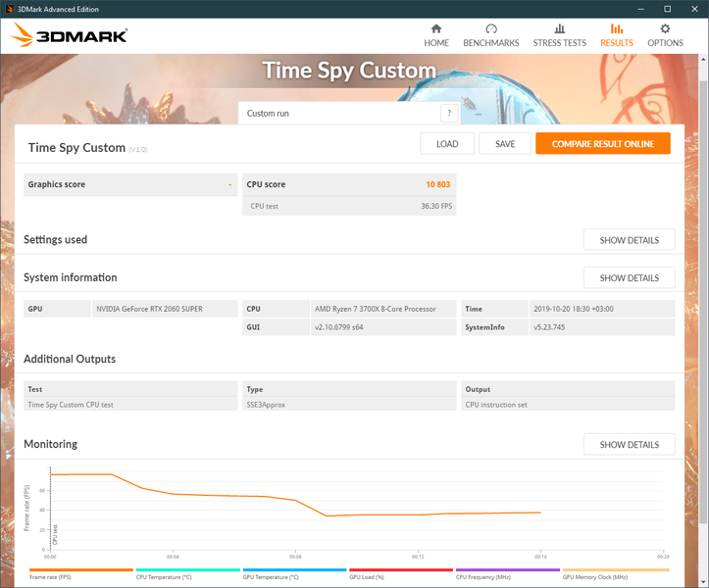This screenshot has height=588, width=709.
Task: Click NVIDIA GeForce RTX 2060 SUPER text
Action: (x=149, y=309)
